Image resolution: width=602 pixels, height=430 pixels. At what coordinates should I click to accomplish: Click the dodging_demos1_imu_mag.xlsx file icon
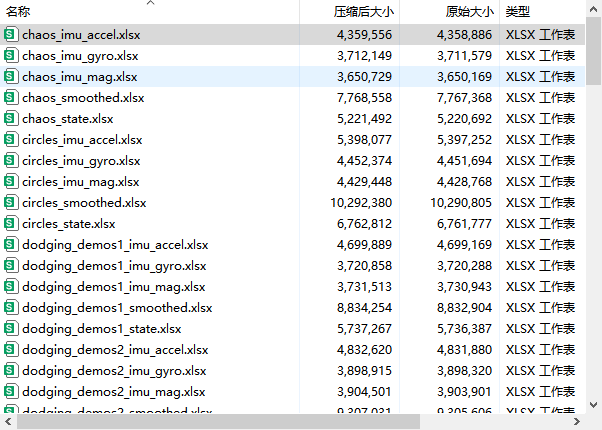(x=11, y=286)
